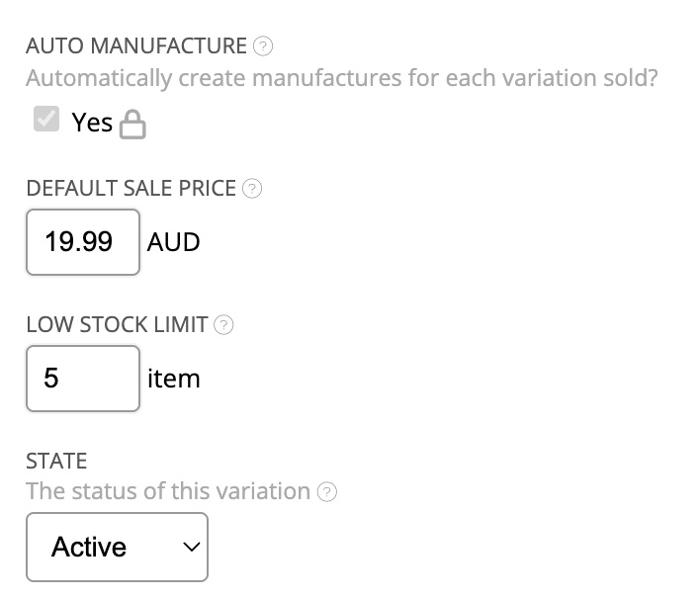Click the AUTO MANUFACTURE heading
The width and height of the screenshot is (700, 599).
pos(136,45)
